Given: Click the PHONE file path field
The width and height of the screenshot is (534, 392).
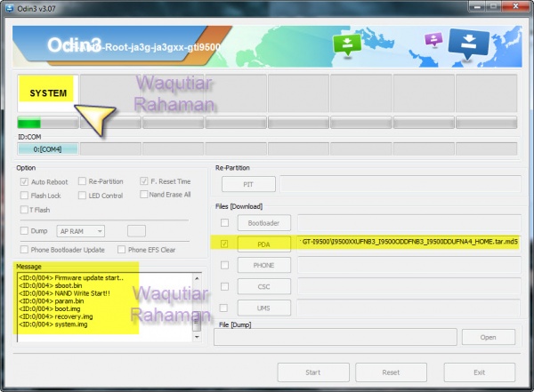Looking at the screenshot, I should [409, 266].
